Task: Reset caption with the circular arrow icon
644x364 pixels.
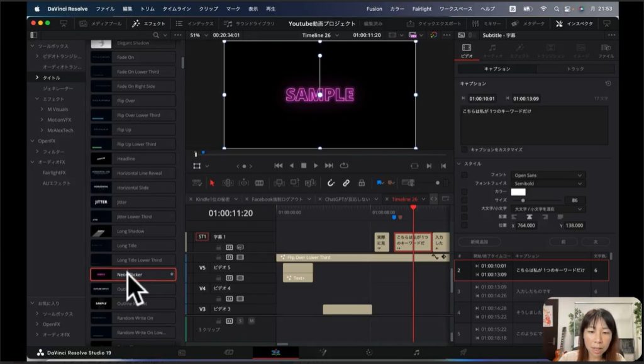Action: coord(608,83)
